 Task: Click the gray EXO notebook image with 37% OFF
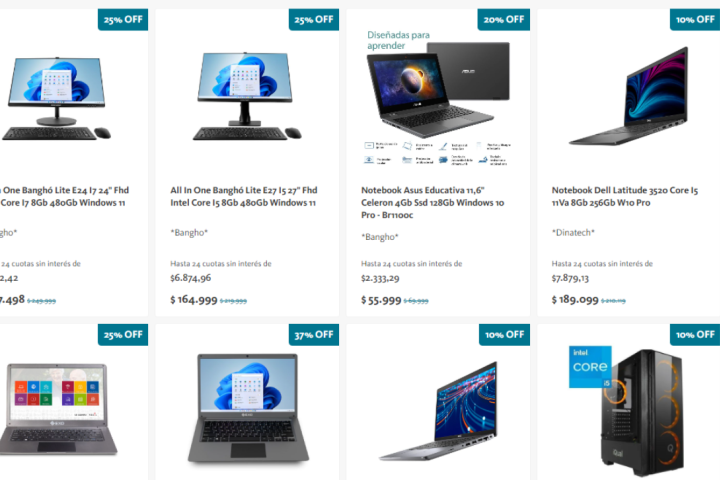(248, 407)
